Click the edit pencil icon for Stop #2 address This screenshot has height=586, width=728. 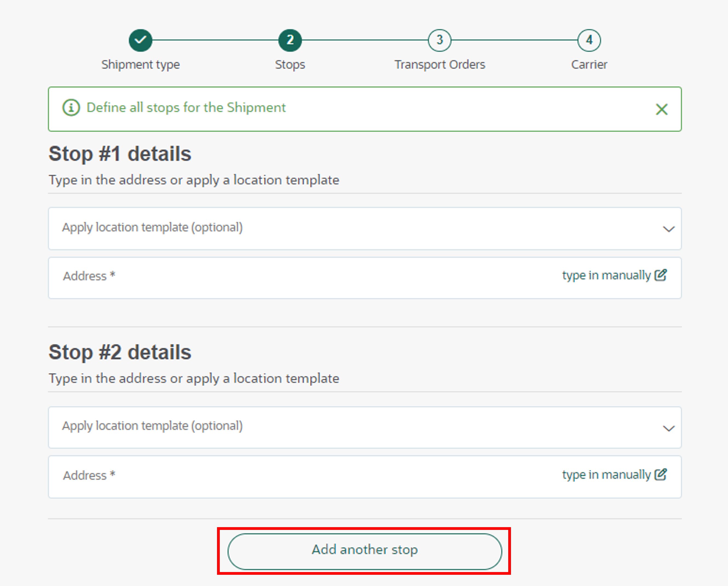click(x=661, y=475)
